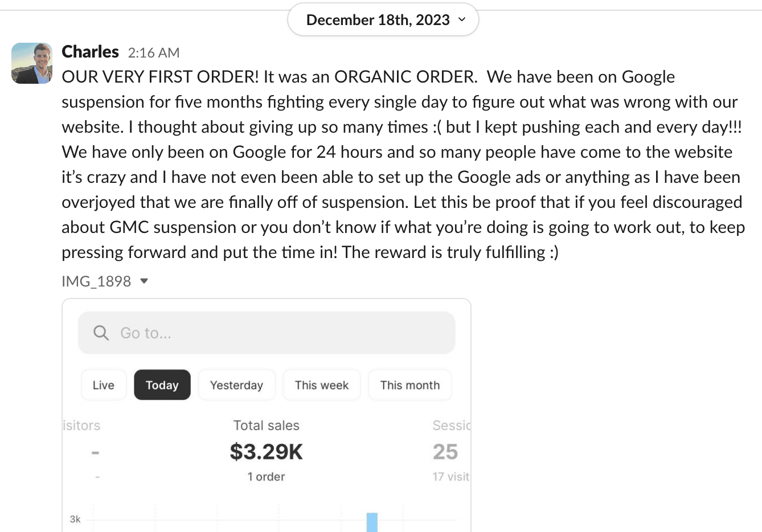Viewport: 762px width, 532px height.
Task: Click the '3k' chart axis label
Action: [75, 519]
